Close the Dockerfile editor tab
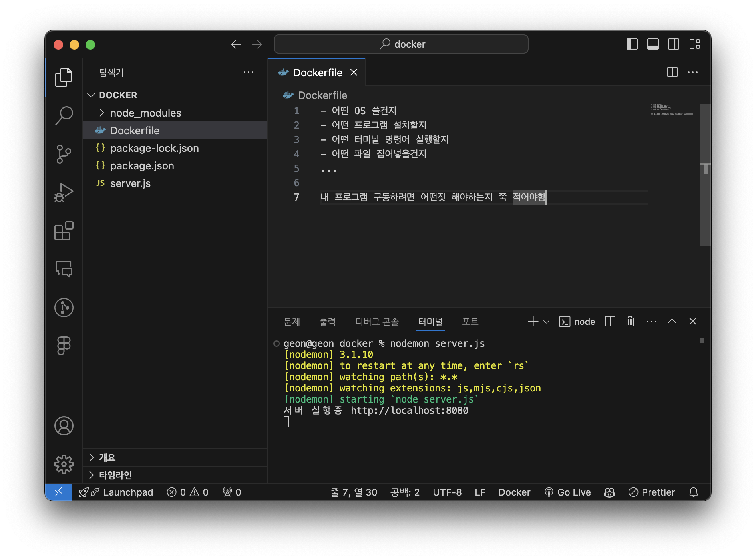This screenshot has height=560, width=756. click(354, 72)
